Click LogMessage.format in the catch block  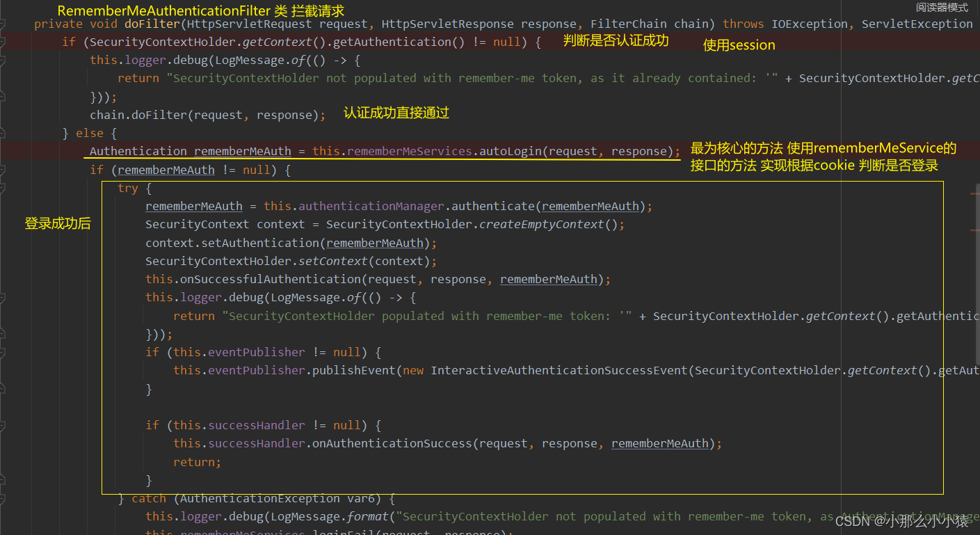pyautogui.click(x=330, y=516)
